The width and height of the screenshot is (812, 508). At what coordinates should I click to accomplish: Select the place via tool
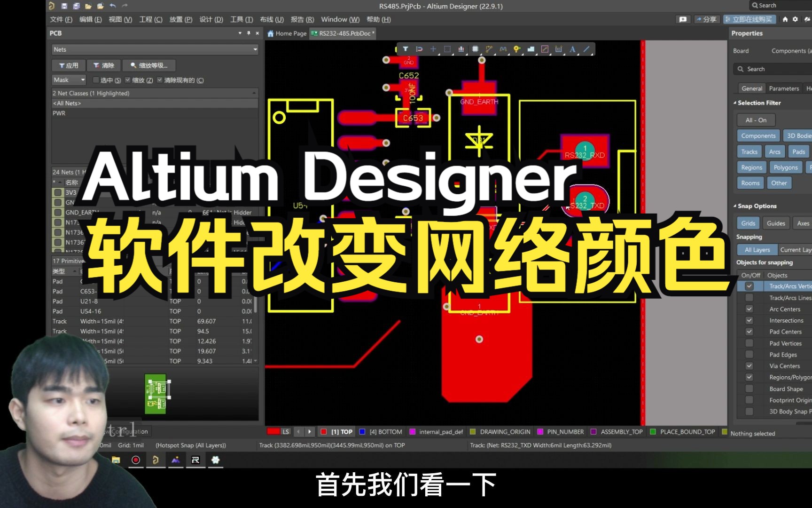[517, 49]
